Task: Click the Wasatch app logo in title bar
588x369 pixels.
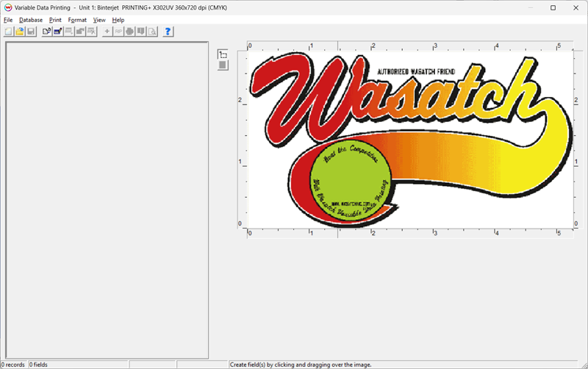Action: [8, 7]
